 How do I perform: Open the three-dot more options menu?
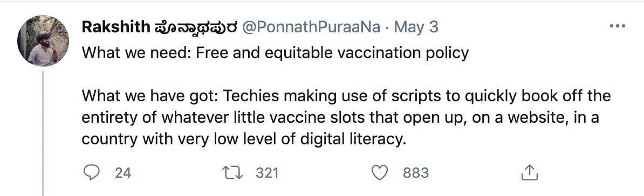tap(617, 26)
